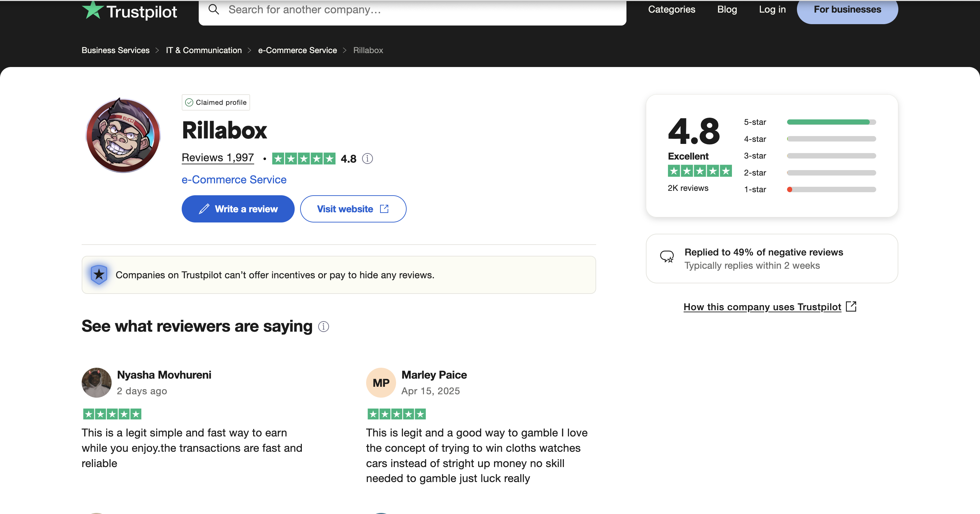This screenshot has width=980, height=514.
Task: Click the 4-star rating progress bar
Action: 831,139
